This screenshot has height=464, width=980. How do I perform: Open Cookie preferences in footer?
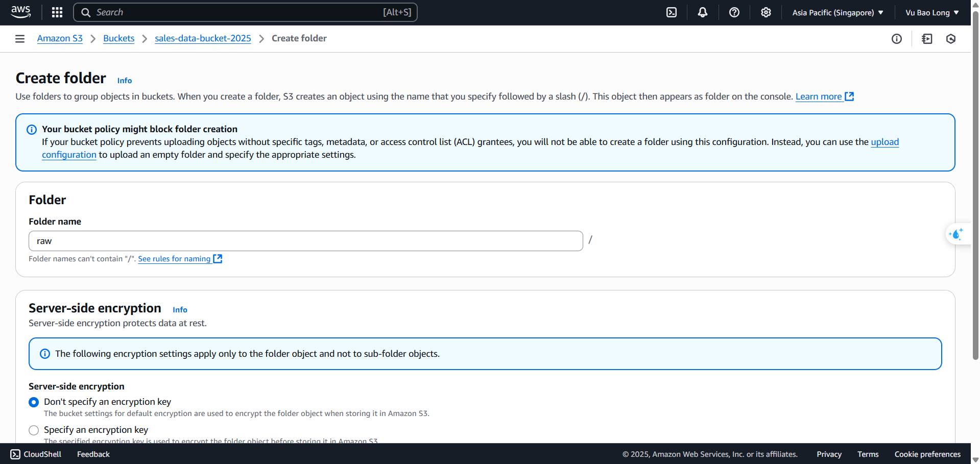tap(927, 454)
